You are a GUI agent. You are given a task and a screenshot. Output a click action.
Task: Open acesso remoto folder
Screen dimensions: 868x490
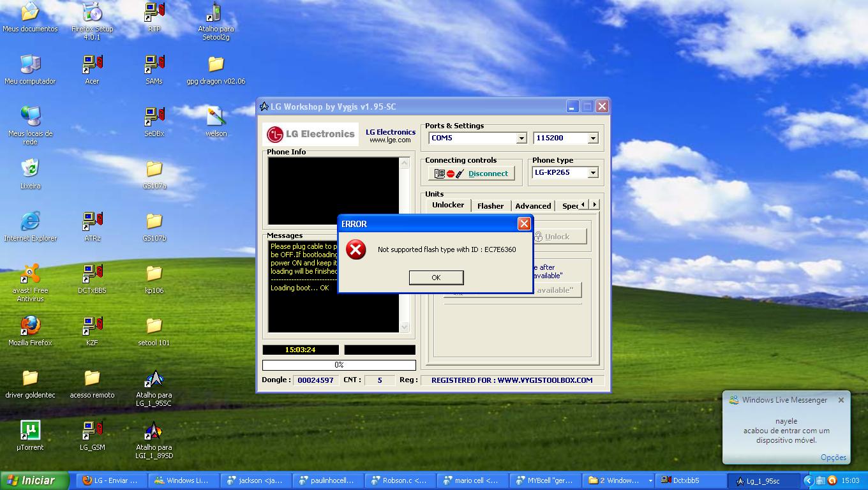click(92, 383)
